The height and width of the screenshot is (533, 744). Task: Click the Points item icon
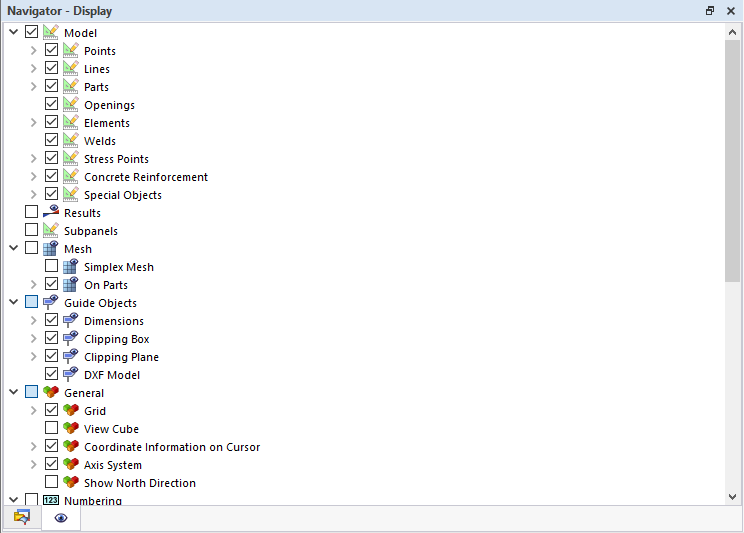coord(71,50)
